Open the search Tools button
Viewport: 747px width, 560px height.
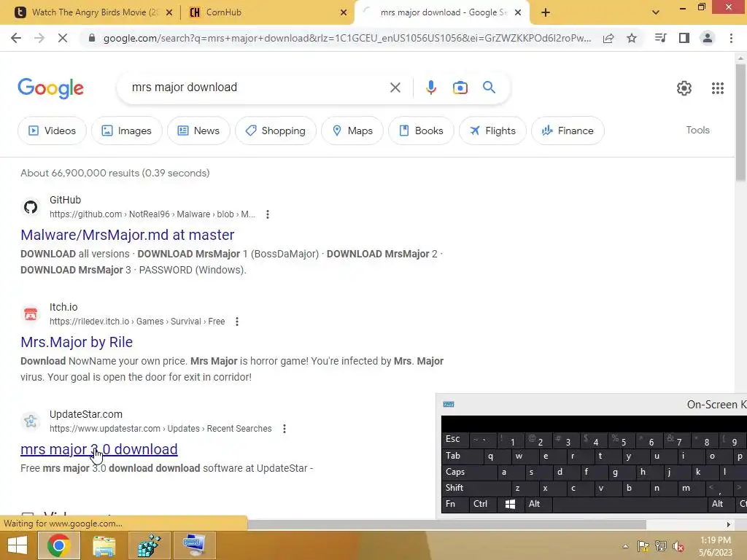click(x=697, y=130)
